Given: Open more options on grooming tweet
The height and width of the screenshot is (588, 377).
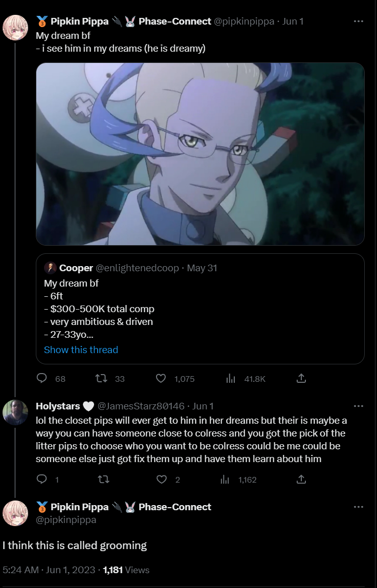Looking at the screenshot, I should (x=359, y=507).
